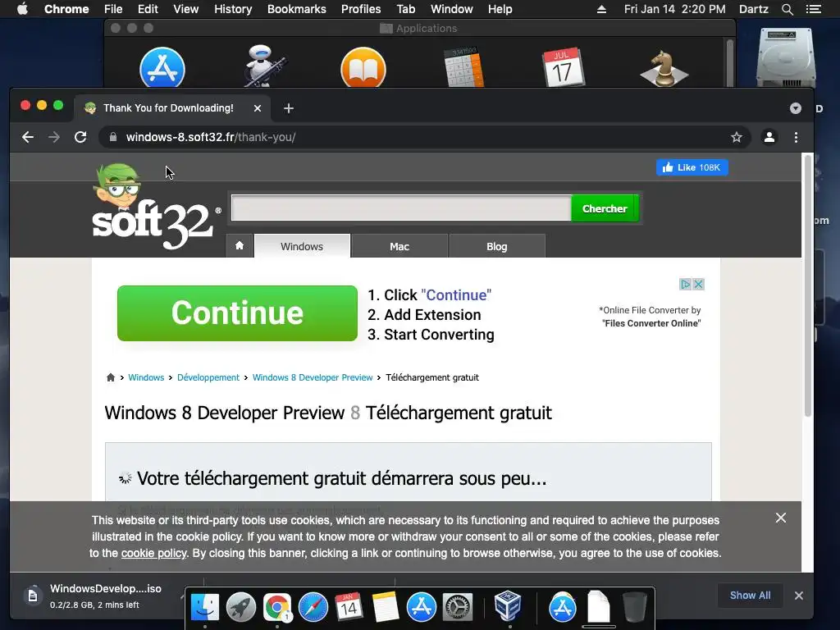Open Spotlight search in menu bar
Screen dimensions: 840x630
(x=787, y=9)
